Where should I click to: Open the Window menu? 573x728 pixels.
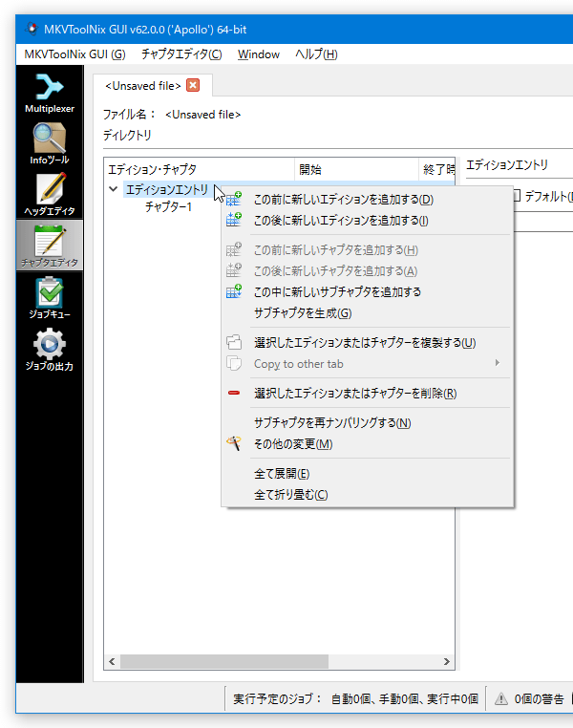(x=259, y=54)
